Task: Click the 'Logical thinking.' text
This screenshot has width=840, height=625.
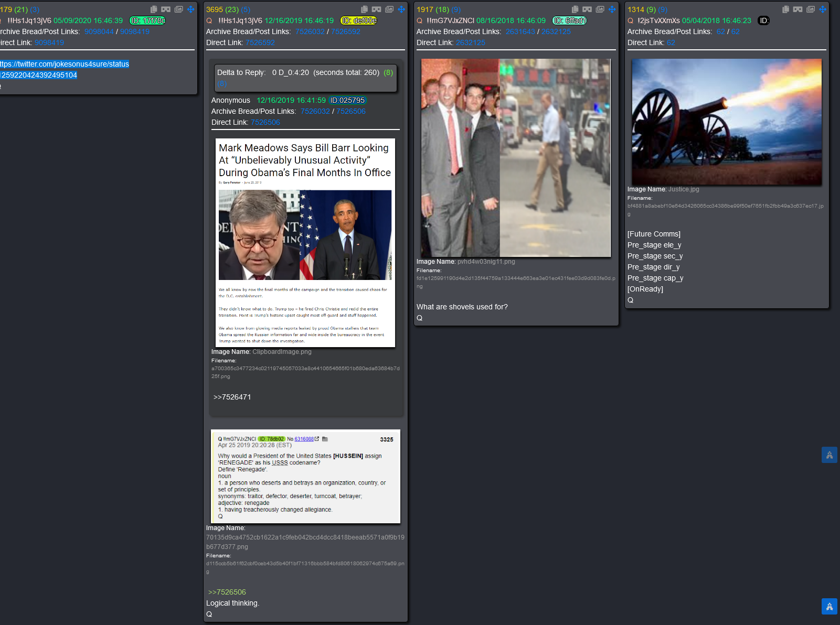Action: pyautogui.click(x=232, y=603)
